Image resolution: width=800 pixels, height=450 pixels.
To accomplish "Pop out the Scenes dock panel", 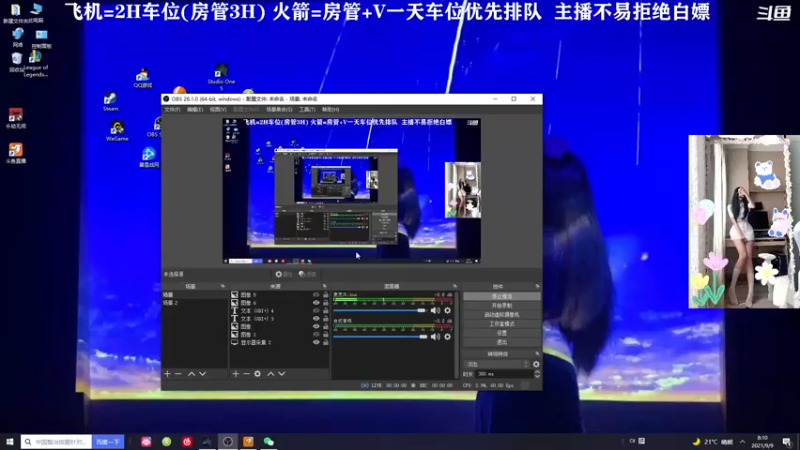I will click(222, 286).
